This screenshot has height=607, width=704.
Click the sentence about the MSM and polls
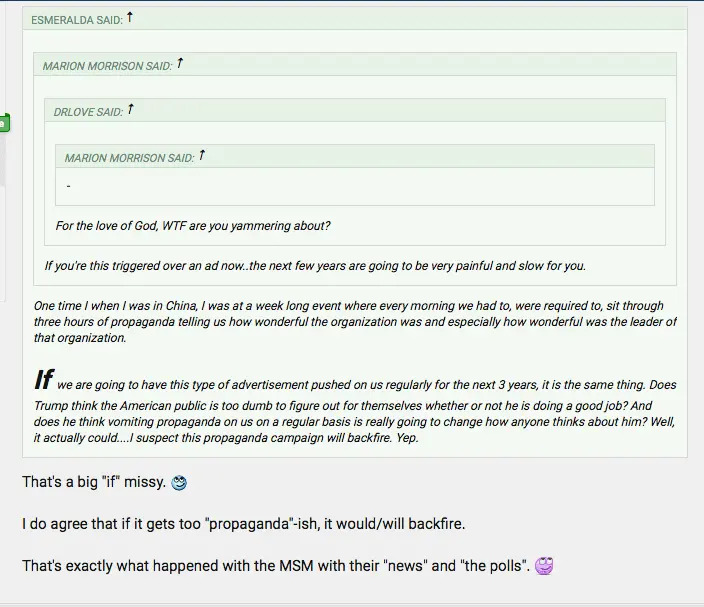point(276,566)
